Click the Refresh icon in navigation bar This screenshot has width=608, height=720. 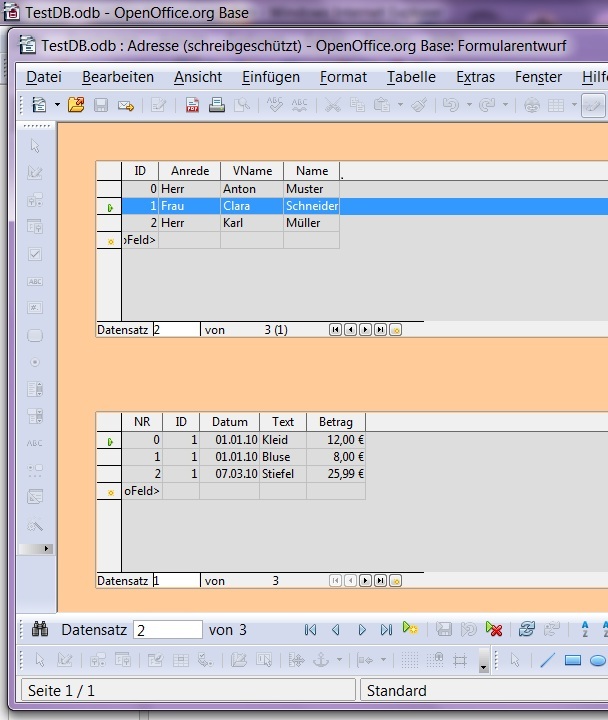coord(526,630)
